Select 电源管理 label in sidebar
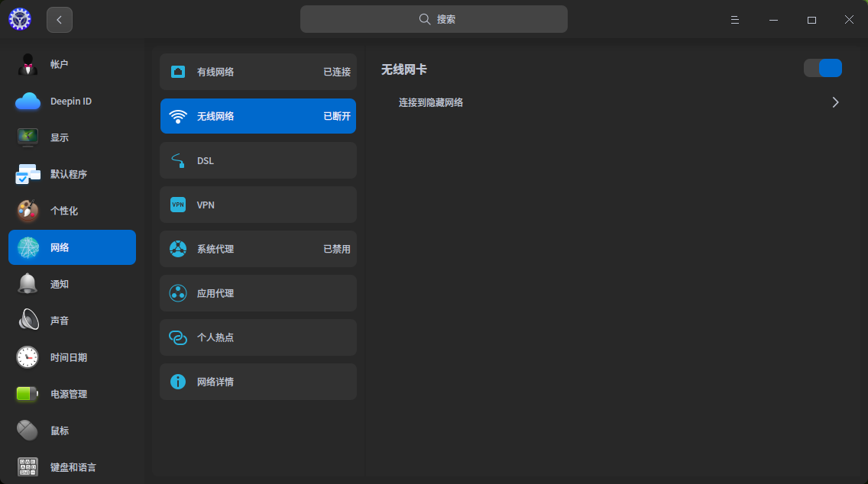 (x=69, y=394)
